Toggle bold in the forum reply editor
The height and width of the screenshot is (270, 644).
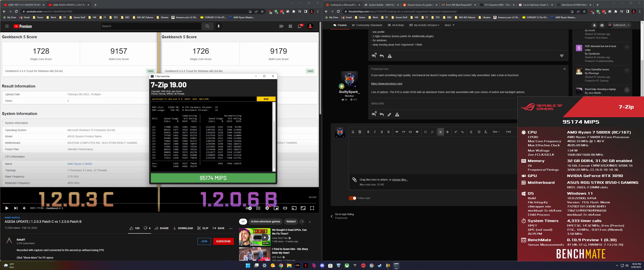368,132
